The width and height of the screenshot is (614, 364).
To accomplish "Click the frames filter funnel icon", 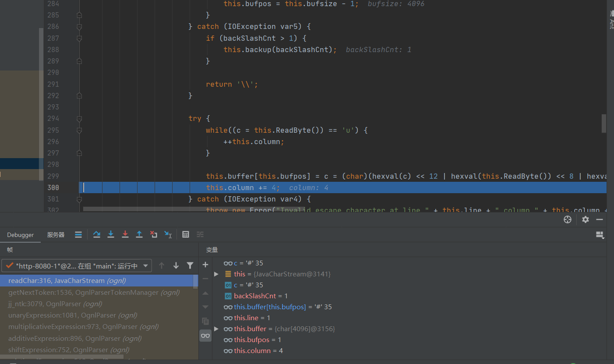I will (190, 265).
